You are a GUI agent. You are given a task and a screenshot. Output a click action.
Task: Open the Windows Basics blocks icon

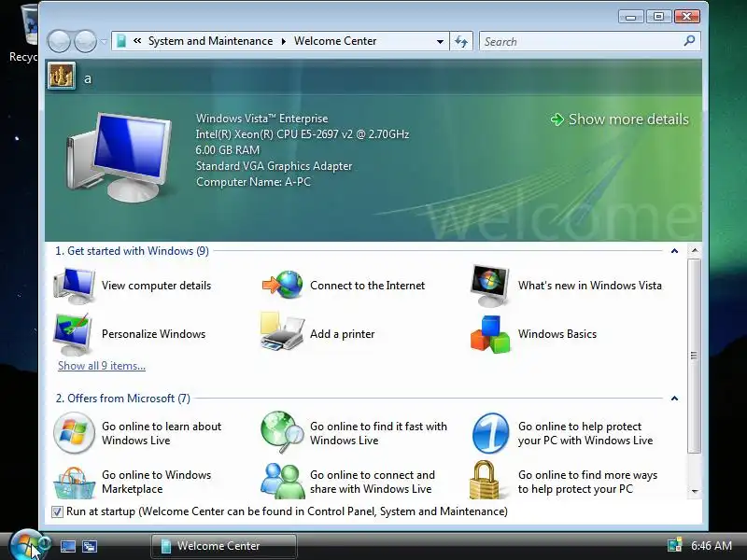(x=490, y=334)
